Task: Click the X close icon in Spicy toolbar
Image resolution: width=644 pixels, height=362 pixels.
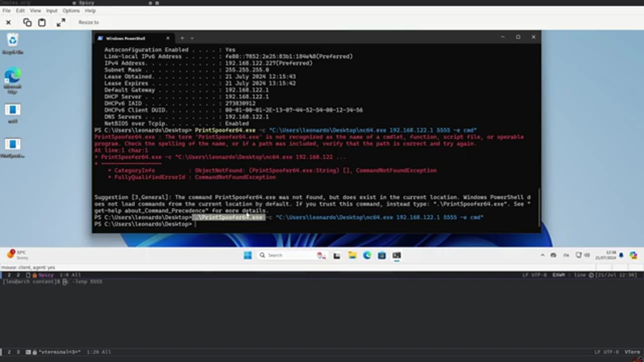Action: click(x=9, y=22)
